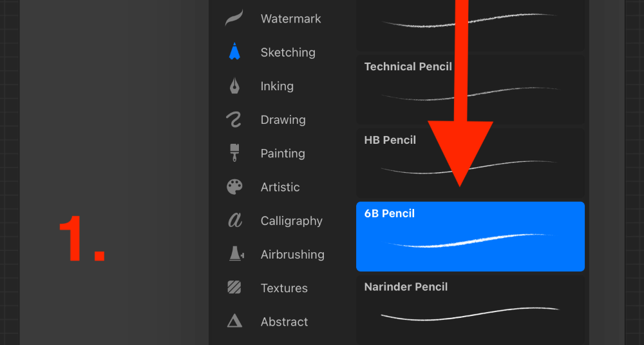Choose the Technical Pencil brush

click(x=470, y=90)
